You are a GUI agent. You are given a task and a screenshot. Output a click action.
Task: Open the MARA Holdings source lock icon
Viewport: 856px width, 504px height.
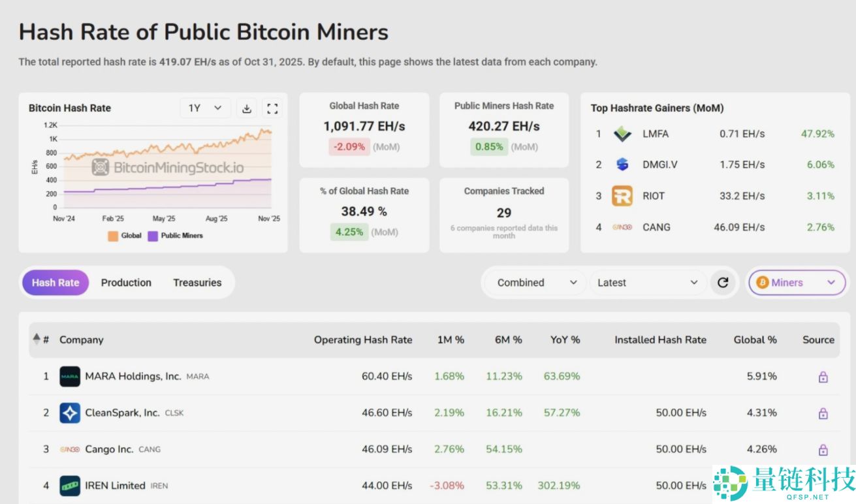click(x=823, y=377)
